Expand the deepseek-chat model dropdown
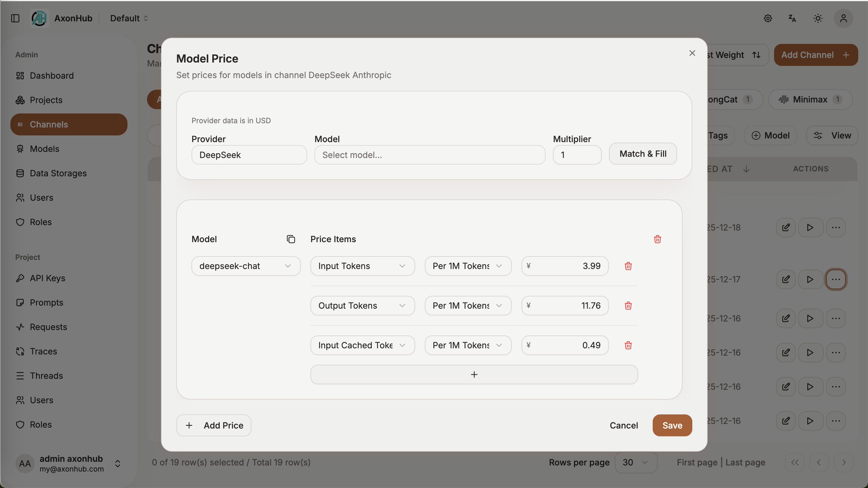Screen dimensions: 868x488 pos(246,266)
